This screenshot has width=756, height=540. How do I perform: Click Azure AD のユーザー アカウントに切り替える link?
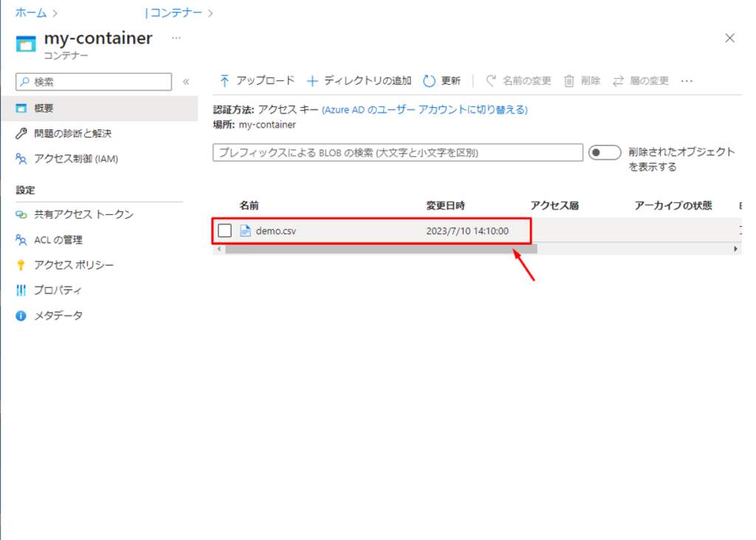click(425, 109)
